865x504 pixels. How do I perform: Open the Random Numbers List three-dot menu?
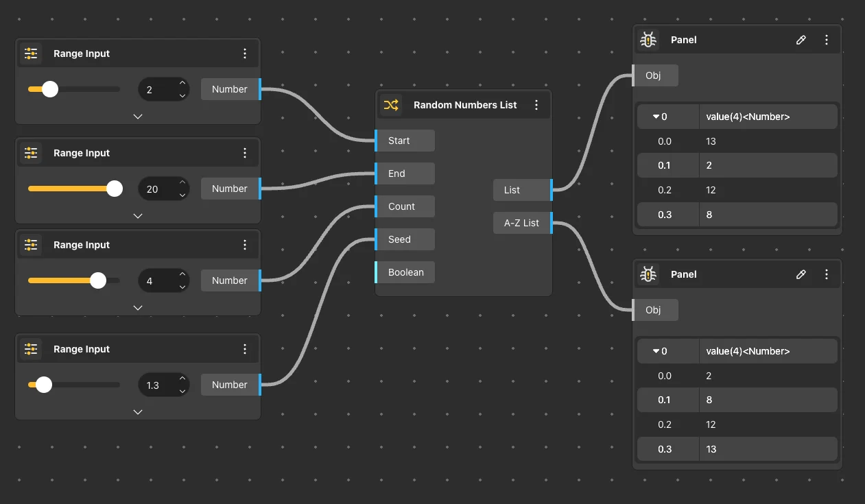[x=536, y=105]
